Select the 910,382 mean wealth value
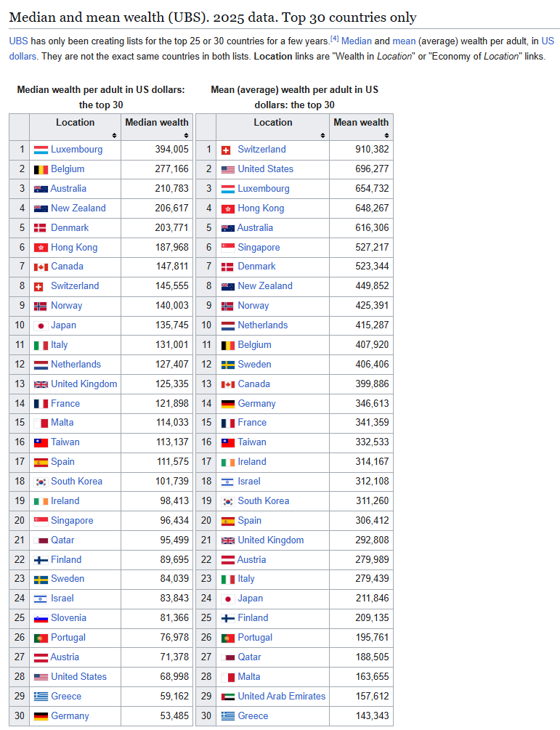This screenshot has height=730, width=560. 372,150
